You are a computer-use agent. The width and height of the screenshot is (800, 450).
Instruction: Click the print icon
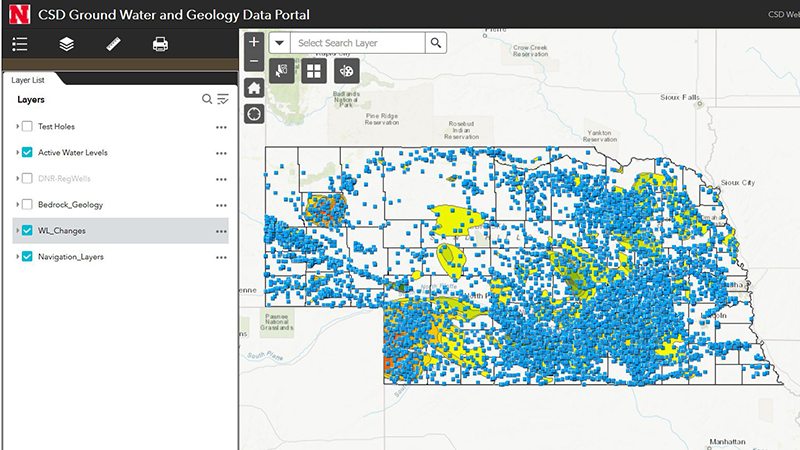pos(160,44)
